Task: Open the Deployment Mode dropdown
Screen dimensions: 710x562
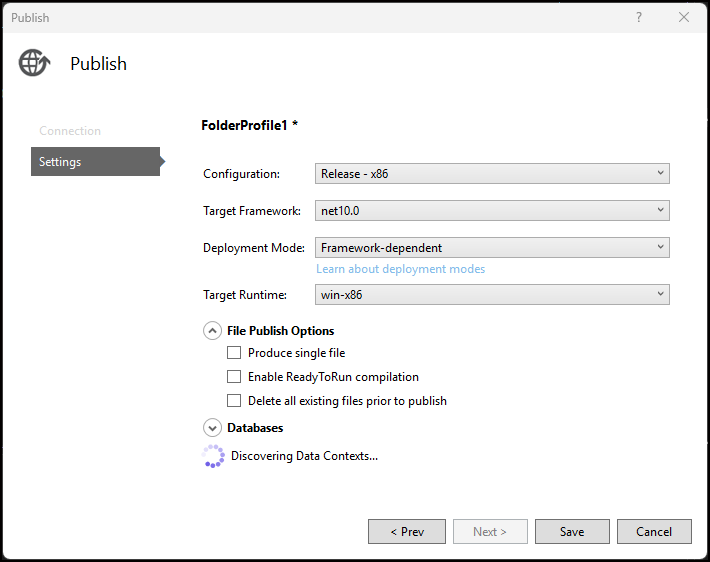Action: coord(492,248)
